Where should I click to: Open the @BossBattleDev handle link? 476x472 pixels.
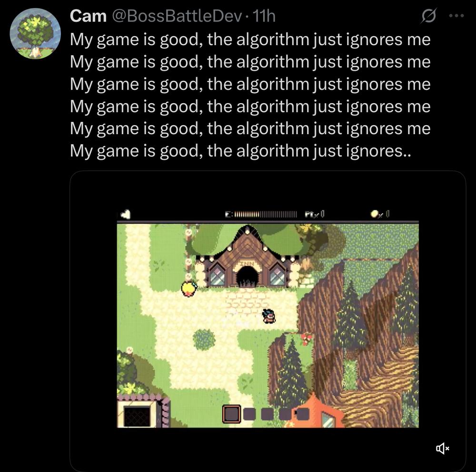click(x=177, y=16)
